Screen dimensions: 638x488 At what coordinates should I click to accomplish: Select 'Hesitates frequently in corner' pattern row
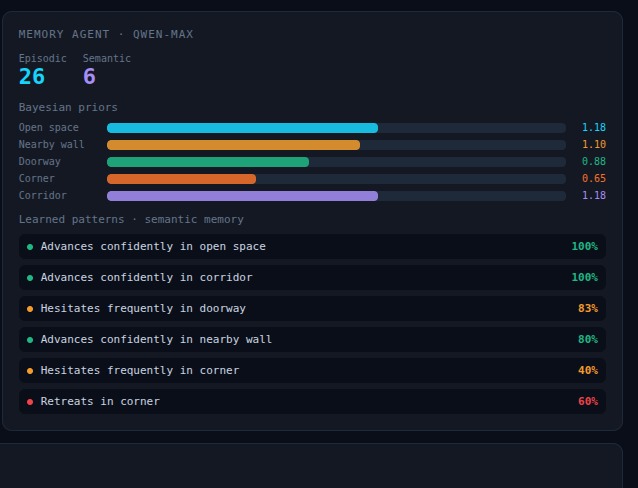(312, 370)
